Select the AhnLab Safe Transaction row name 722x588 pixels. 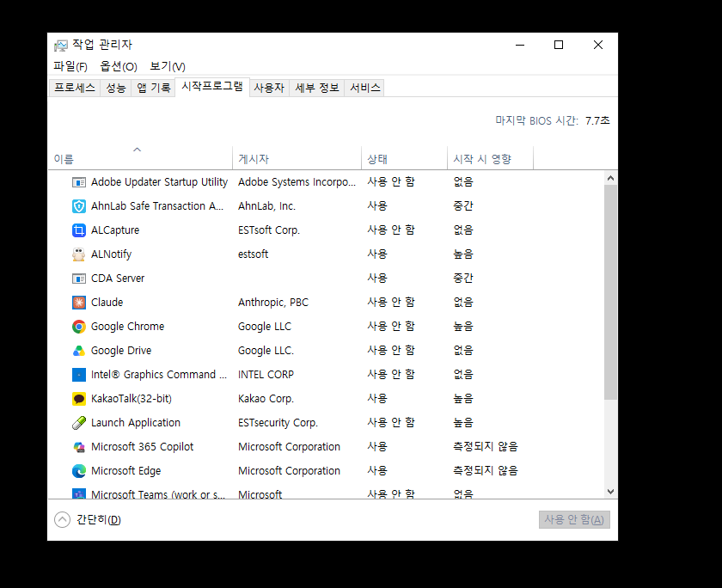point(157,206)
